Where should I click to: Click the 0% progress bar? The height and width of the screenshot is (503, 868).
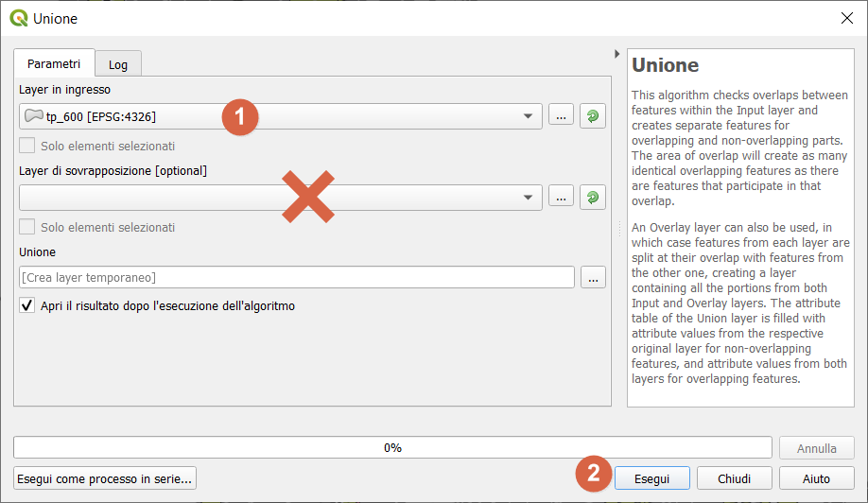click(392, 447)
